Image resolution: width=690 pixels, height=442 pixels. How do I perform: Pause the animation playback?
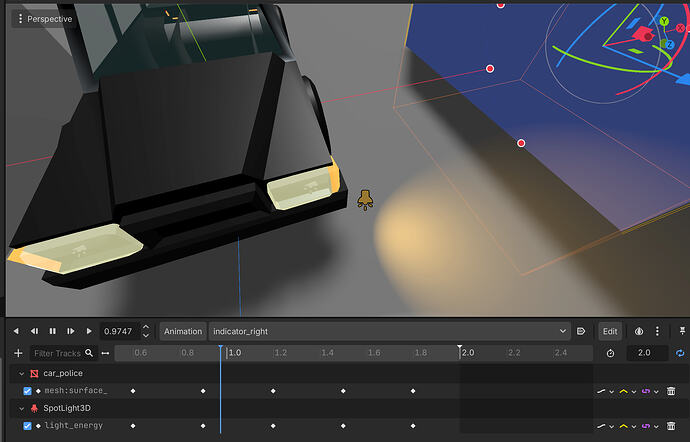tap(52, 331)
